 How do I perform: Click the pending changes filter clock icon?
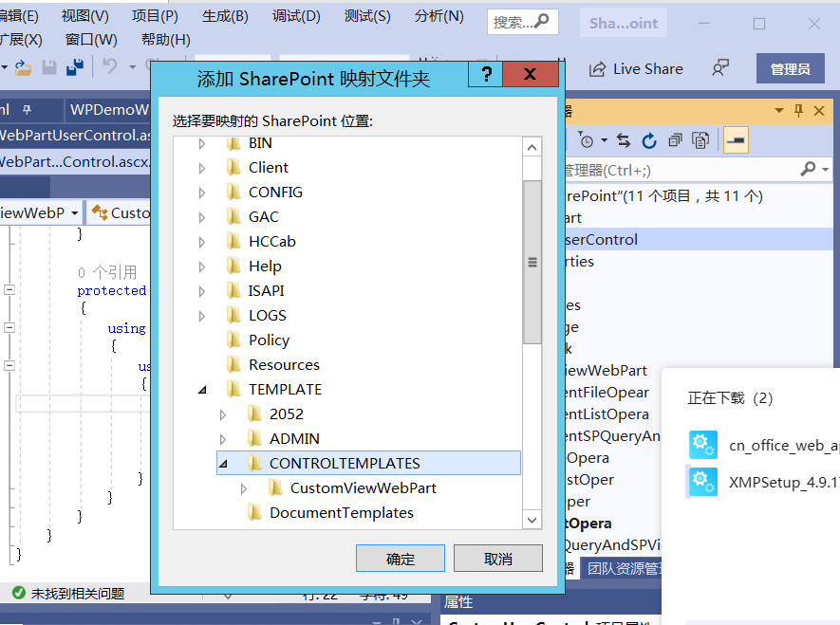pos(587,140)
